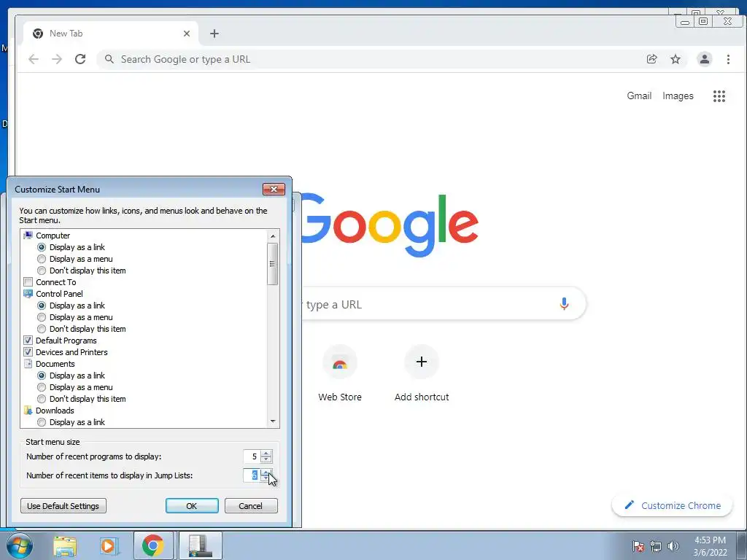747x560 pixels.
Task: Click the options list scrollbar thumb
Action: coord(273,264)
